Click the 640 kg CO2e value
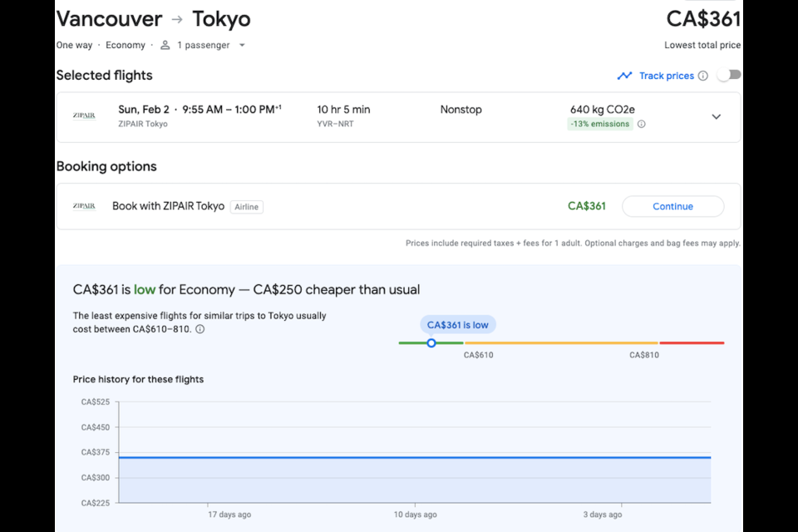The image size is (798, 532). click(x=603, y=110)
